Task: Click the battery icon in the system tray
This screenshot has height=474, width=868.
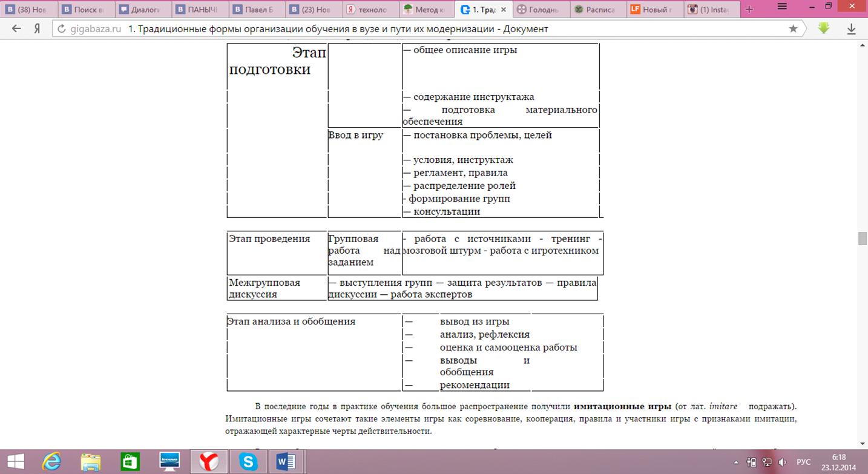Action: (751, 462)
